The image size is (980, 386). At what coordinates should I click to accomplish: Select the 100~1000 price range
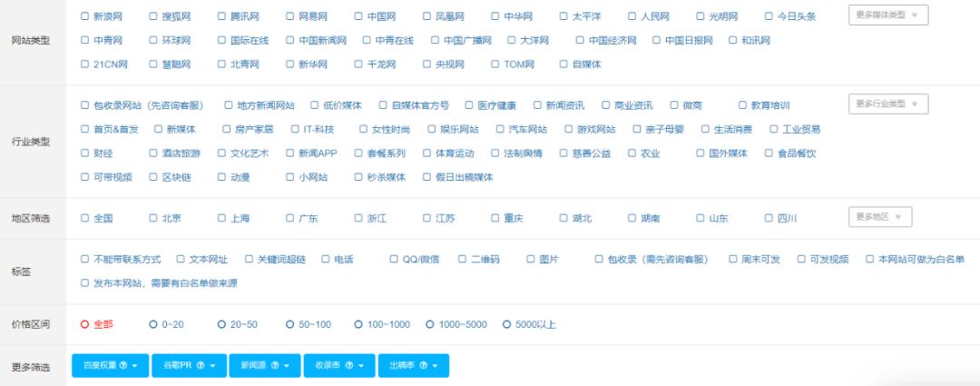358,324
